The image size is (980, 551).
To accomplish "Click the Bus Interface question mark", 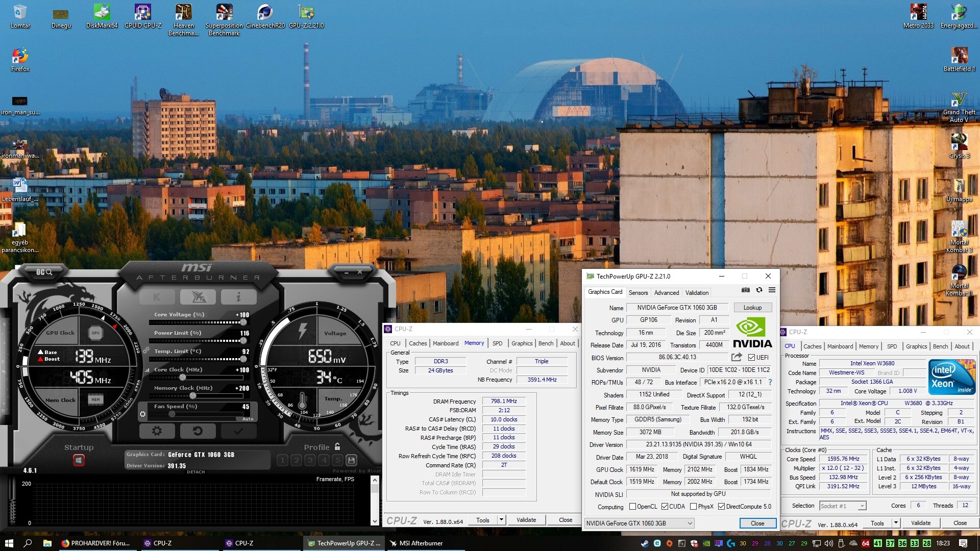I will pos(770,382).
